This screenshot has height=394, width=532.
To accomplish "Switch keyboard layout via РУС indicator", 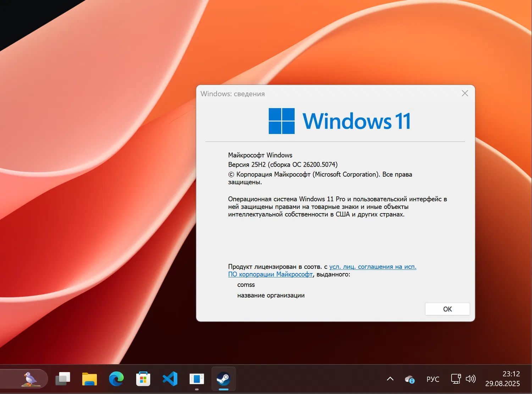I will pos(433,379).
